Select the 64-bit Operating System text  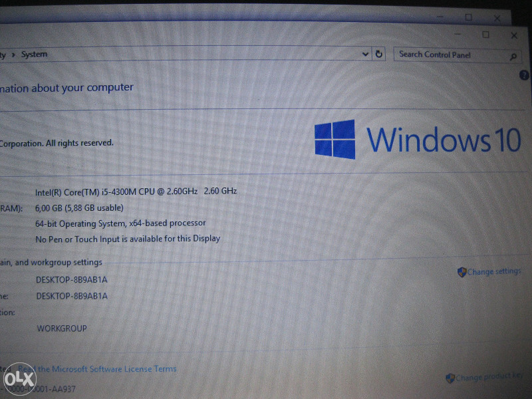120,223
